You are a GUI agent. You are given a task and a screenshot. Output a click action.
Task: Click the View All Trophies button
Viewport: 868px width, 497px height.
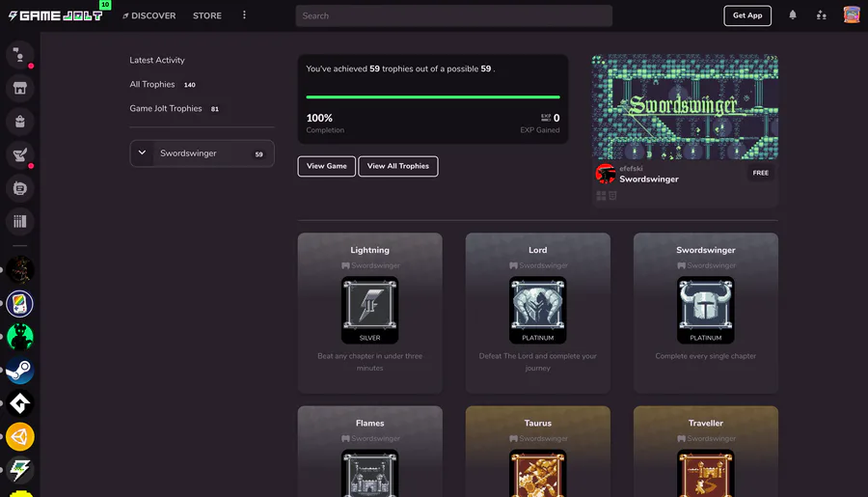tap(398, 166)
